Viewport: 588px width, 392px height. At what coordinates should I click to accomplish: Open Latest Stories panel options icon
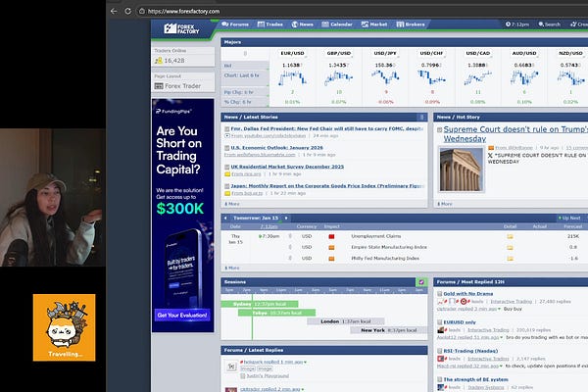point(421,117)
